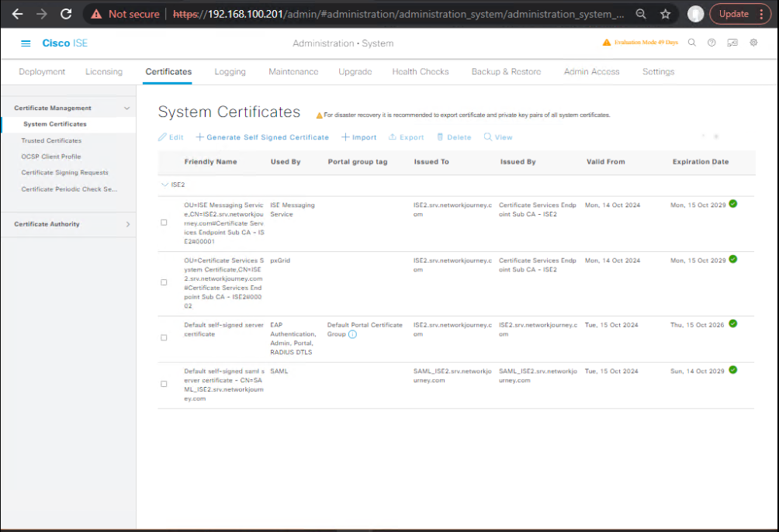Open the ISE help question icon
Screen dimensions: 779x532
pyautogui.click(x=711, y=43)
